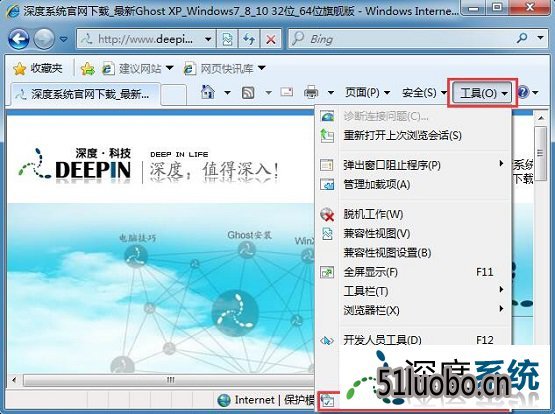This screenshot has width=555, height=414.
Task: Click the RSS feeds icon
Action: pos(248,93)
